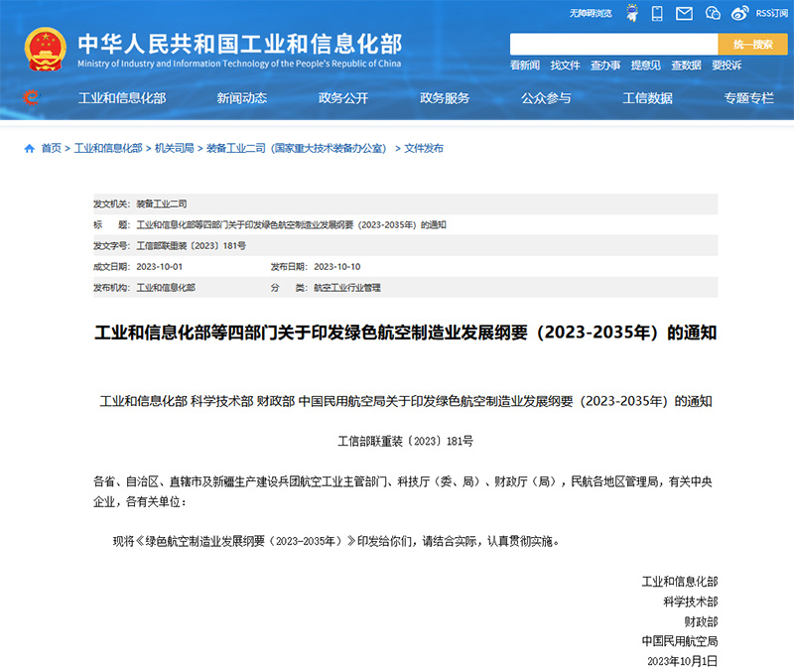Click the 统一搜索 search button

tap(753, 44)
